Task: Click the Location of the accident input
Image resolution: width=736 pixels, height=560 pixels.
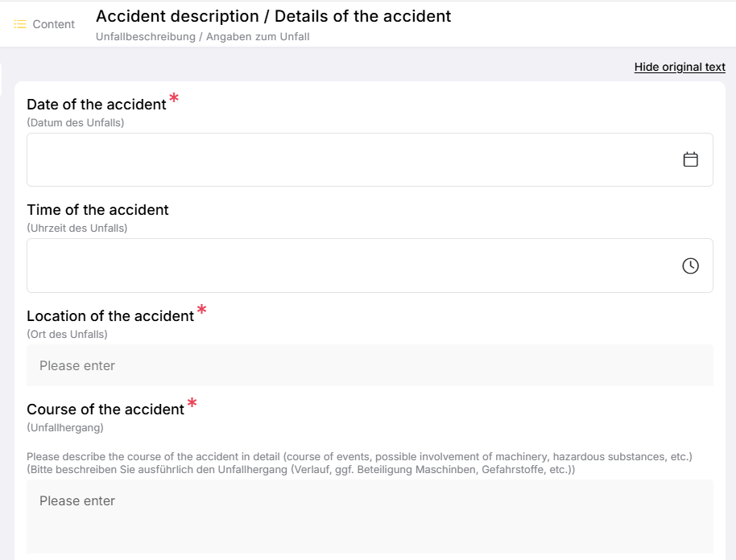Action: point(370,365)
